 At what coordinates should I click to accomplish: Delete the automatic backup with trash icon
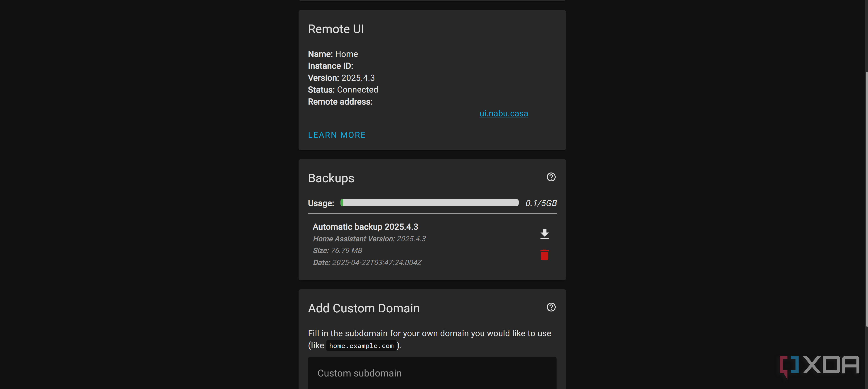tap(544, 255)
